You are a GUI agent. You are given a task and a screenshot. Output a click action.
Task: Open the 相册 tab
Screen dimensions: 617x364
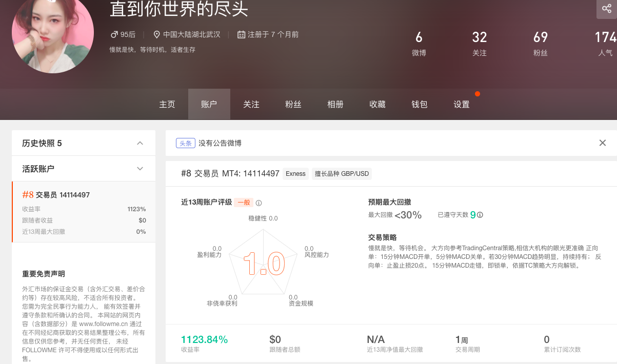[335, 104]
